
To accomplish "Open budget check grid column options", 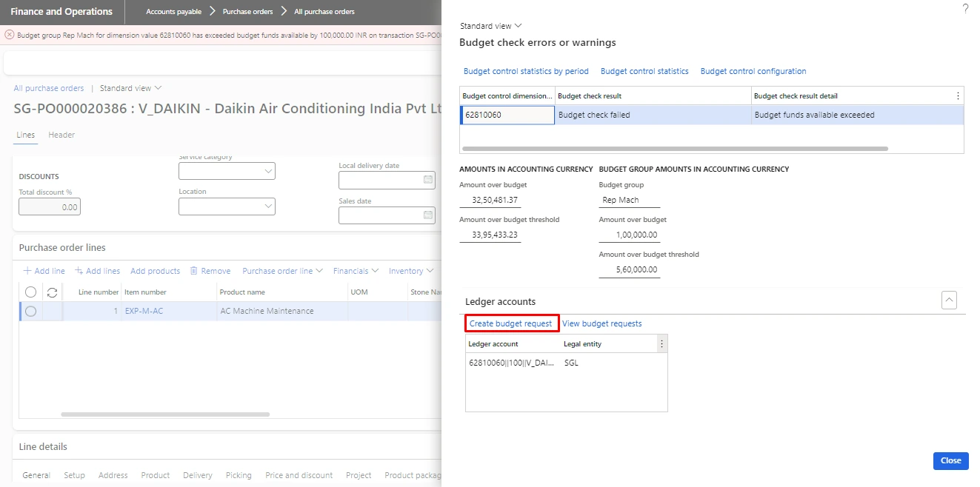I will click(x=958, y=95).
